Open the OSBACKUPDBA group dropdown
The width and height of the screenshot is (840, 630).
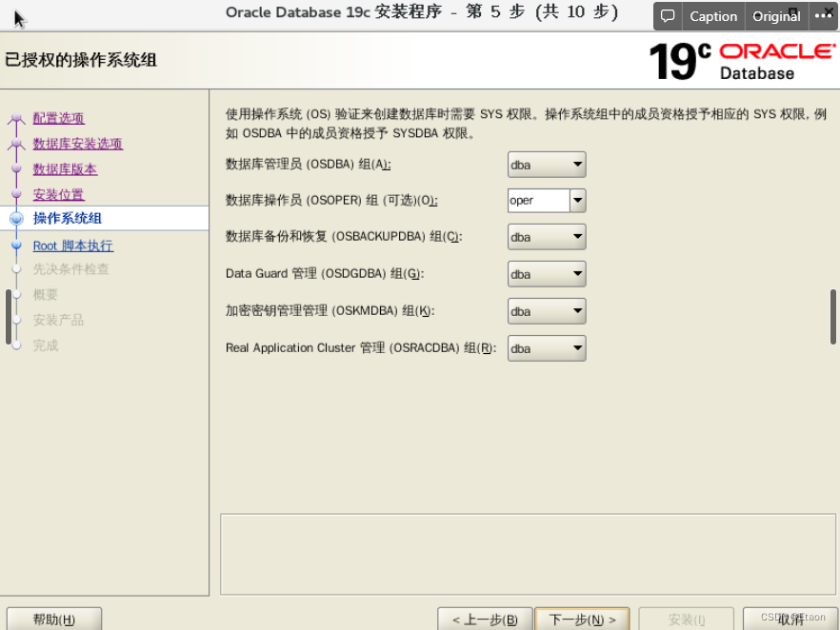click(x=547, y=237)
